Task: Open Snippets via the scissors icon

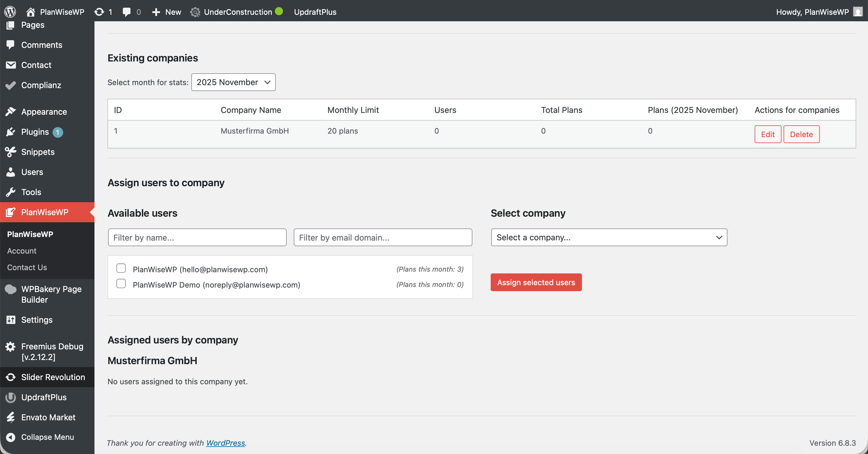Action: pyautogui.click(x=10, y=152)
